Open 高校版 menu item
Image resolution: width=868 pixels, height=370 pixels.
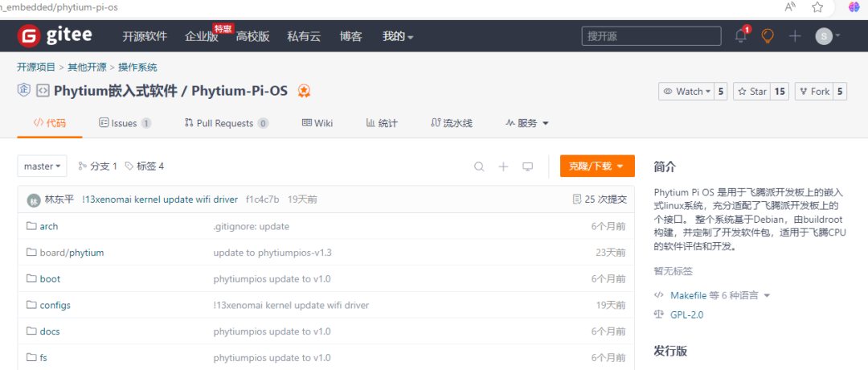(x=252, y=36)
